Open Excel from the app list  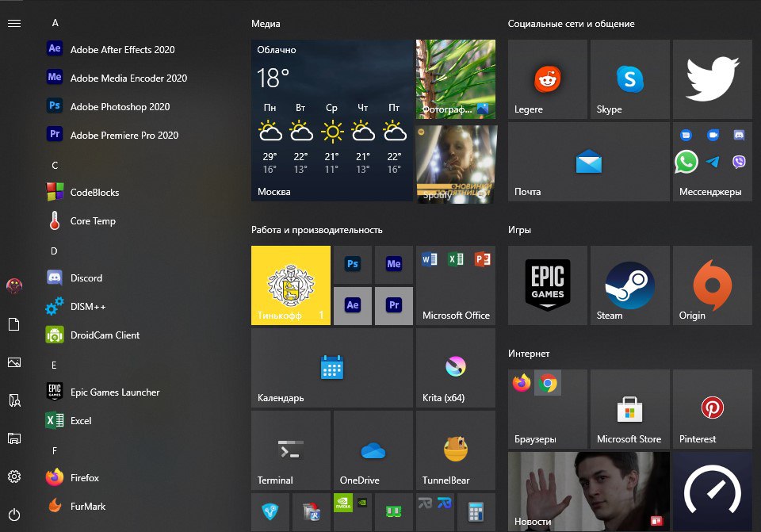[68, 421]
